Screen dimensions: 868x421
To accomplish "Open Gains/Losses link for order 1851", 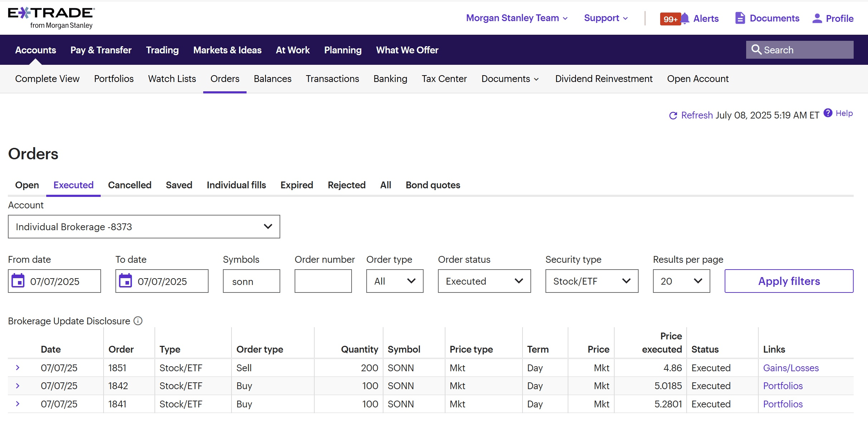I will point(791,368).
